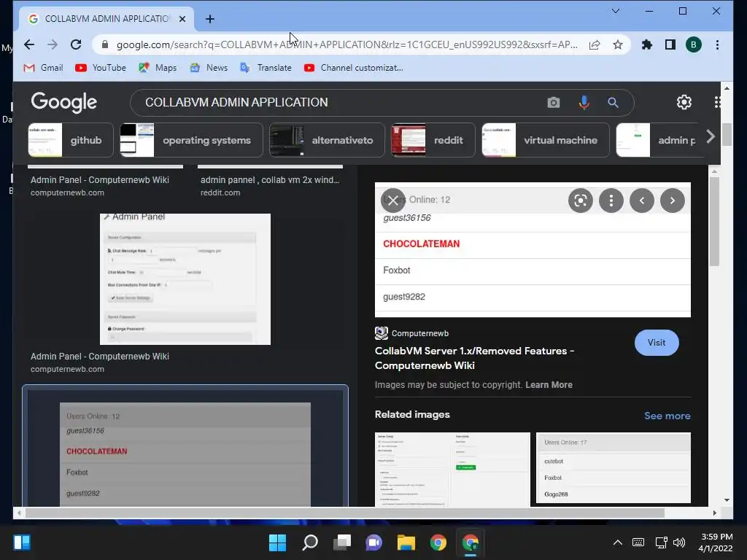
Task: Click the preview panel scrollbar thumb
Action: click(x=713, y=222)
